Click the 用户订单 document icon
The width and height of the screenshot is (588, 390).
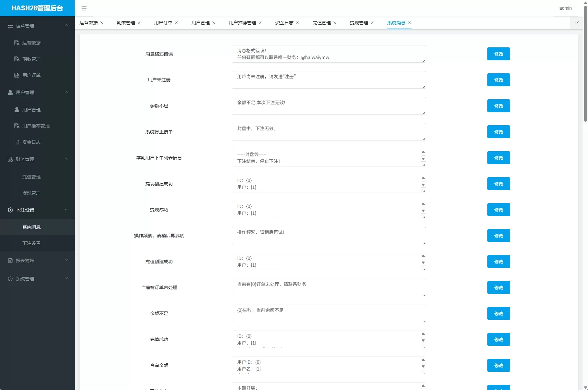click(17, 75)
